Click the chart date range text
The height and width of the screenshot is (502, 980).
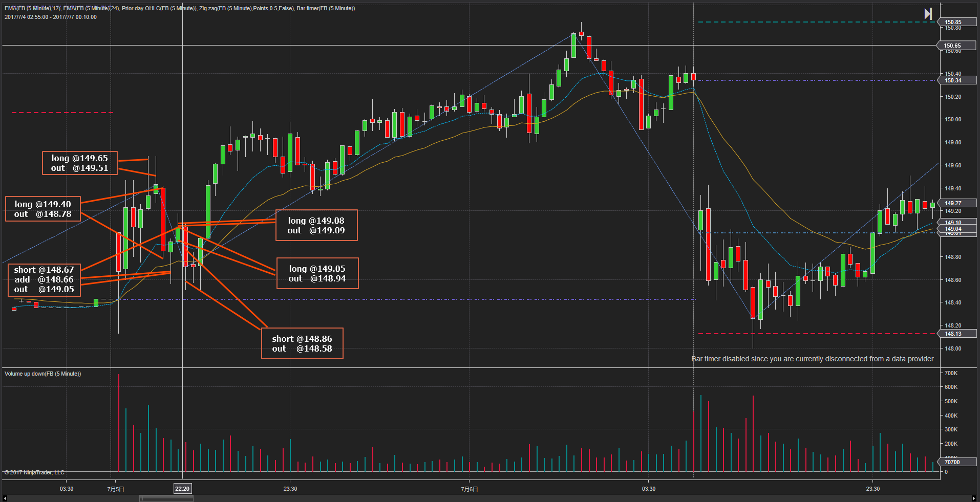point(51,17)
